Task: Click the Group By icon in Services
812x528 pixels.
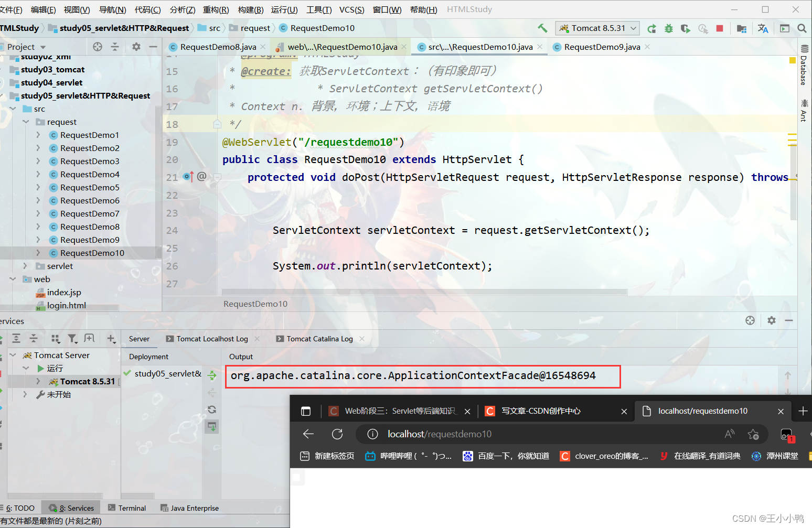Action: pos(55,339)
